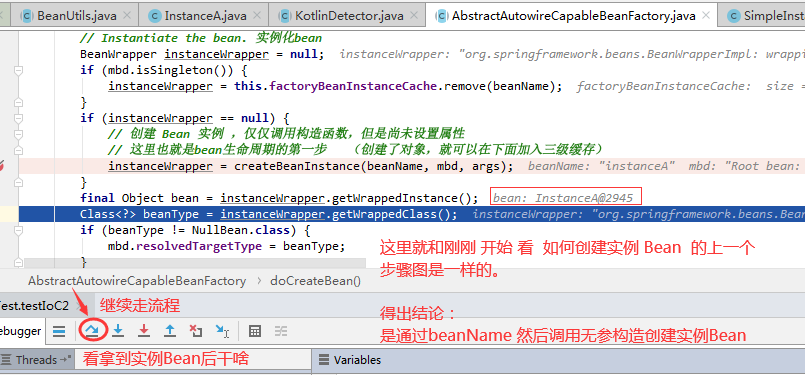Click 'BeanWrapper instanceWrapper = null;' declaration
This screenshot has height=375, width=805.
(x=202, y=54)
